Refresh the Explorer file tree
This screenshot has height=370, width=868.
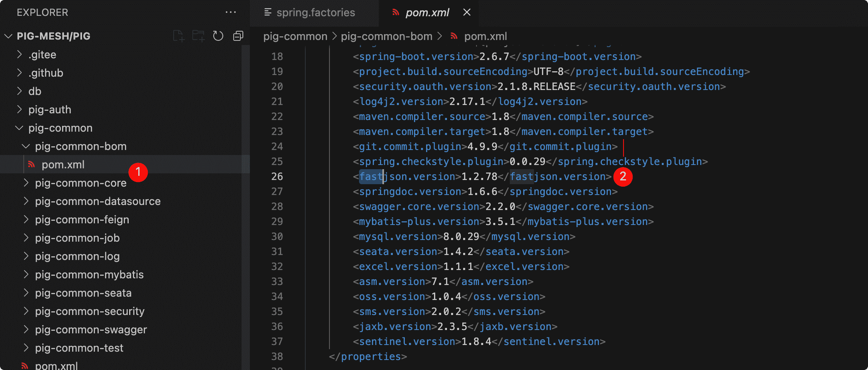[x=218, y=36]
